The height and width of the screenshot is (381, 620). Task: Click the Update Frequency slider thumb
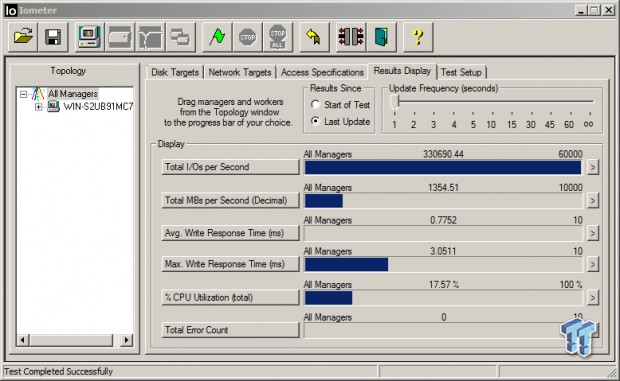(394, 102)
